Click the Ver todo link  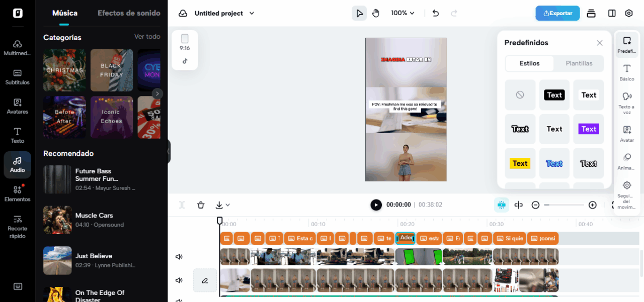point(147,37)
